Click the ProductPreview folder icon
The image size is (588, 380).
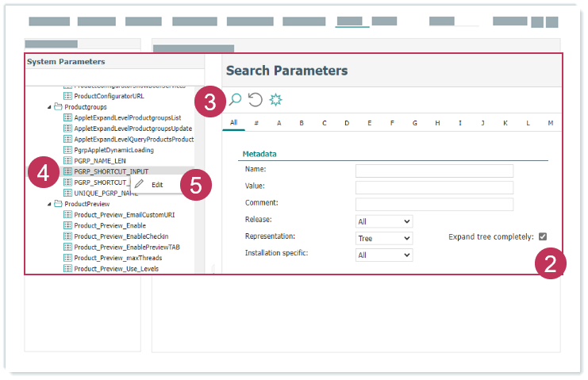coord(58,204)
